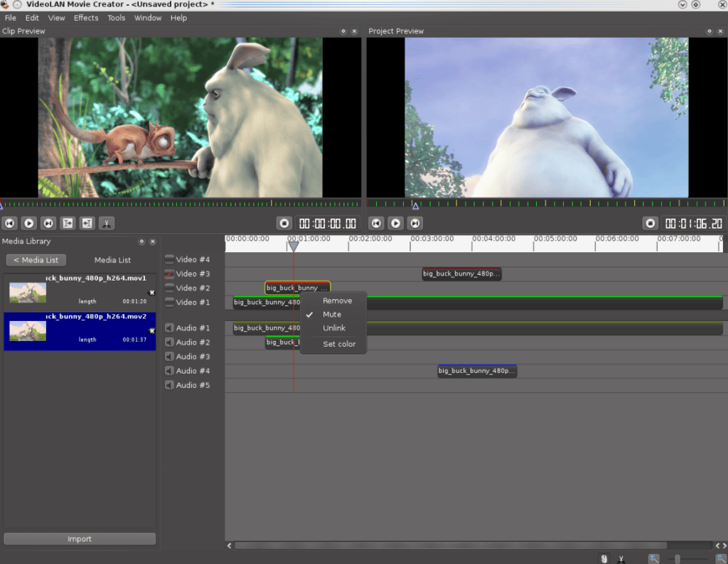Image resolution: width=728 pixels, height=564 pixels.
Task: Remove the .mov1 clip from Media Library
Action: tap(151, 293)
